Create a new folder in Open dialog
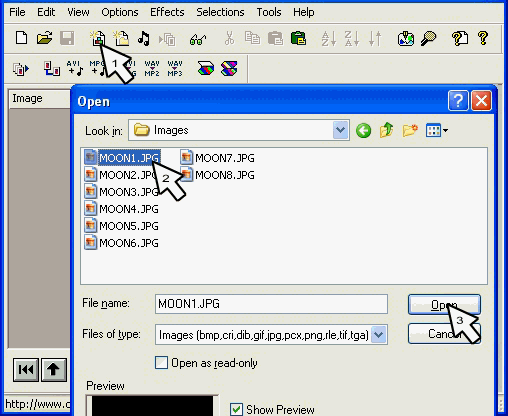The width and height of the screenshot is (508, 416). tap(410, 130)
